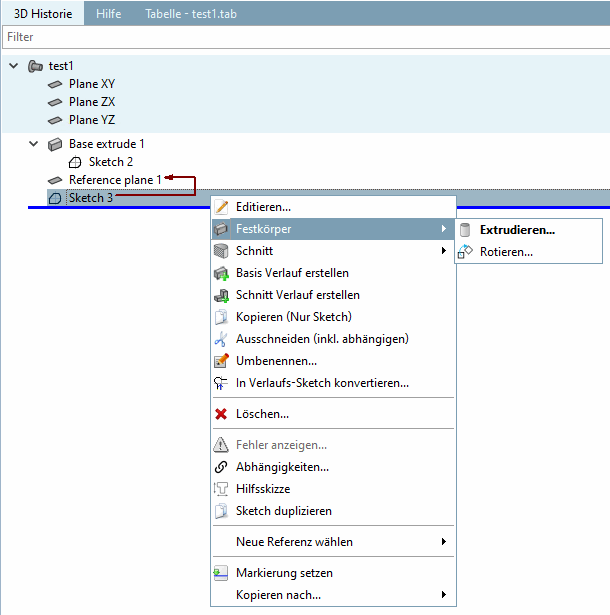Viewport: 610px width, 615px height.
Task: Click the pencil icon beside Editieren
Action: click(x=222, y=207)
